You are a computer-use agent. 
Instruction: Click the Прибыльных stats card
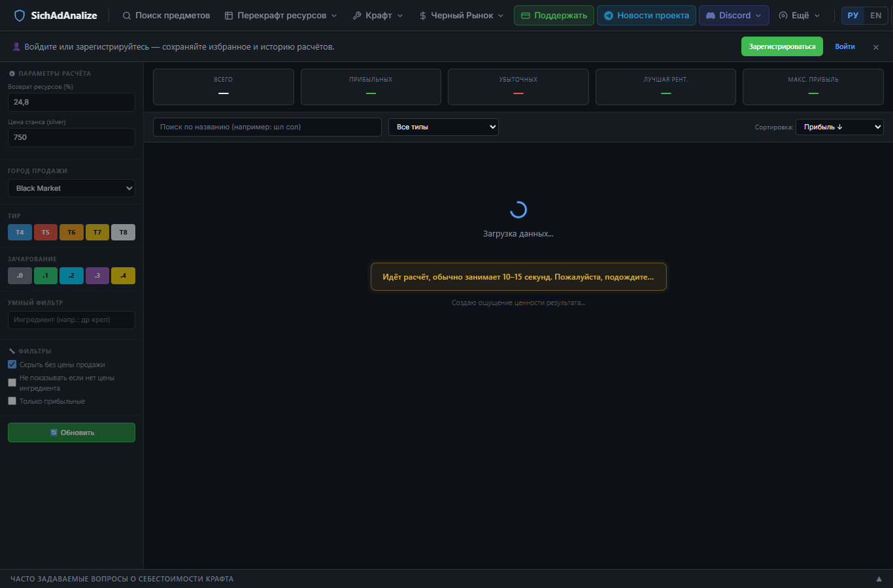tap(371, 87)
